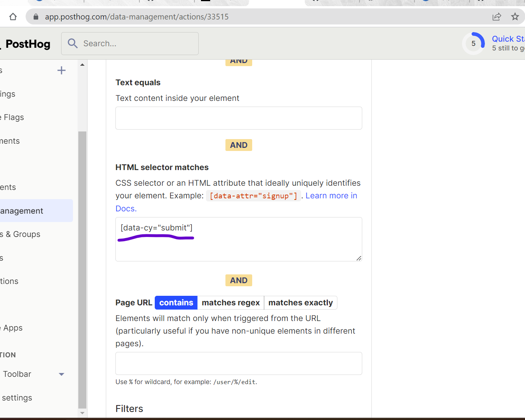Click the 'HTML selector matches' label
Viewport: 525px width, 420px height.
162,167
